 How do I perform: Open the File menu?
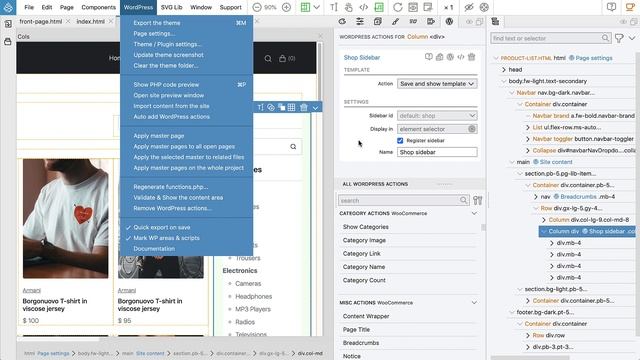tap(29, 7)
